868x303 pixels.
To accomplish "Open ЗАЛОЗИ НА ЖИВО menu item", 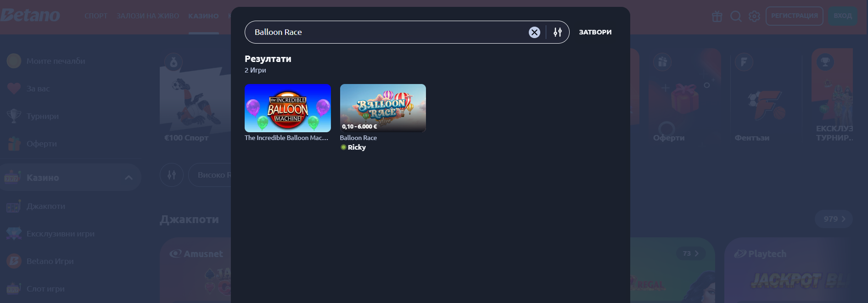I will [x=148, y=16].
